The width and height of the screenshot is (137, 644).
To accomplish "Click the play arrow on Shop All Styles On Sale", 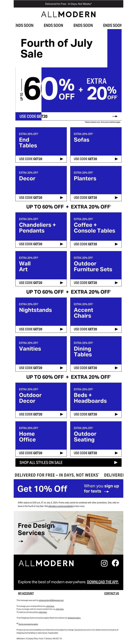I will (x=116, y=462).
